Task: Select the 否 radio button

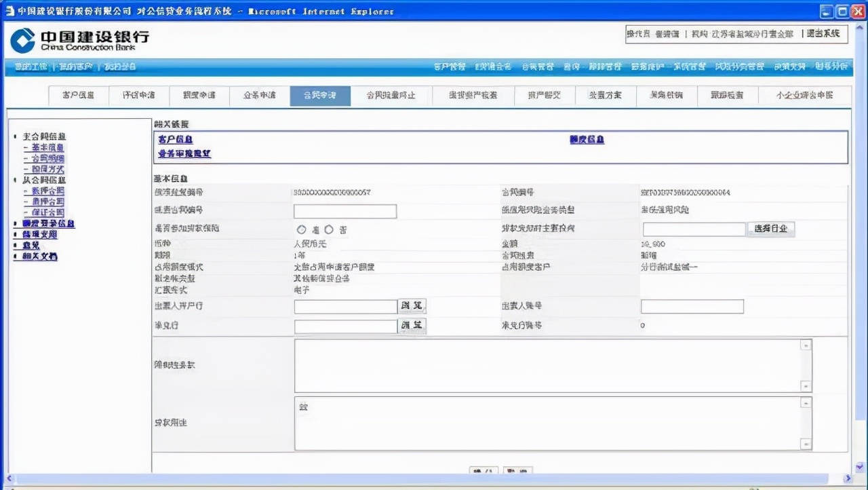Action: pyautogui.click(x=329, y=230)
